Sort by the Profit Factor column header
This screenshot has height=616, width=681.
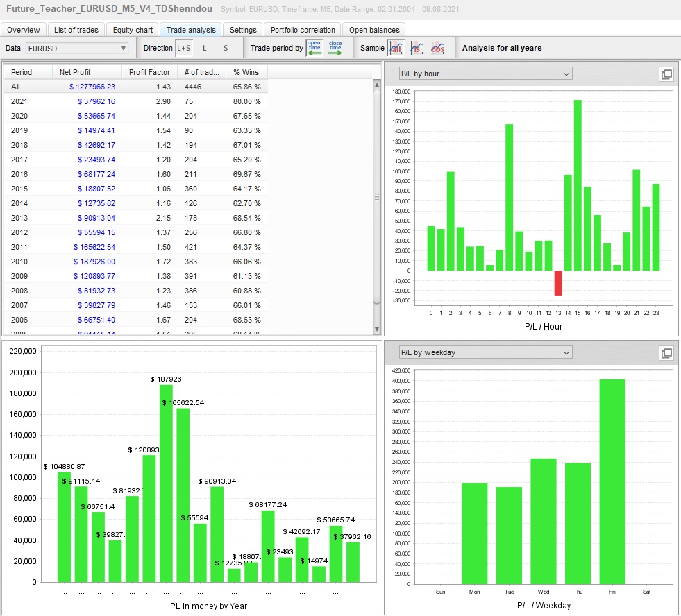click(x=149, y=72)
